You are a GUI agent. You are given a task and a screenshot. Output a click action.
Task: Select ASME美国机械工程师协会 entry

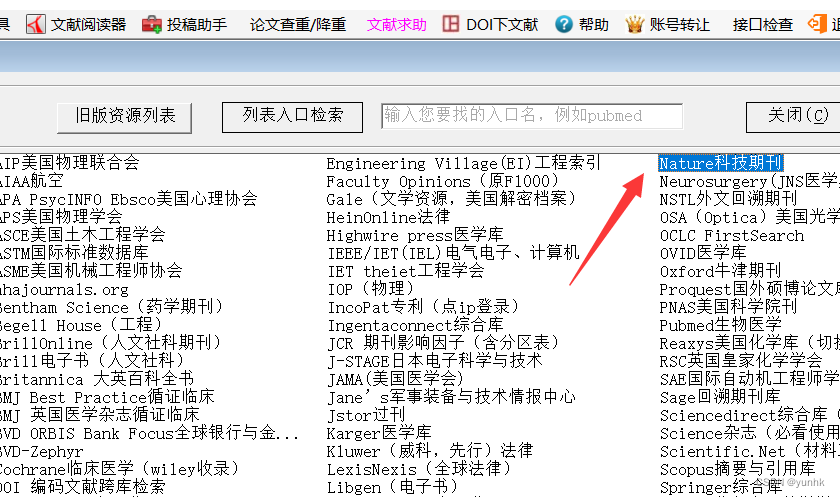click(91, 270)
